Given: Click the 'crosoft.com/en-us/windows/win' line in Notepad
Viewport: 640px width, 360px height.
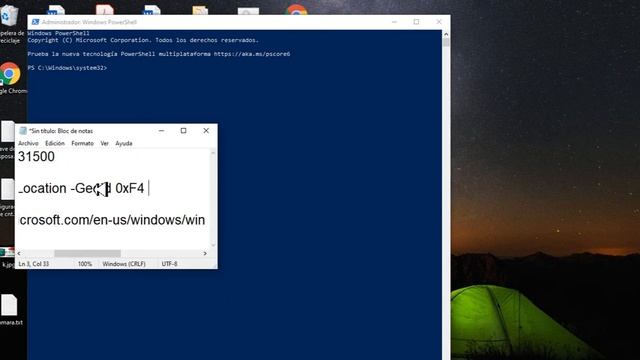Looking at the screenshot, I should tap(112, 220).
